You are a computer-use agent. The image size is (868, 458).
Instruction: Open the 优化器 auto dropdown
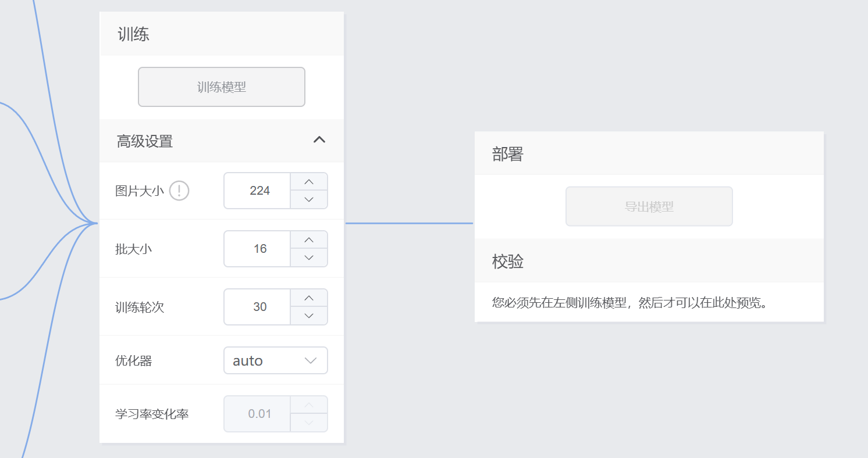(x=275, y=360)
